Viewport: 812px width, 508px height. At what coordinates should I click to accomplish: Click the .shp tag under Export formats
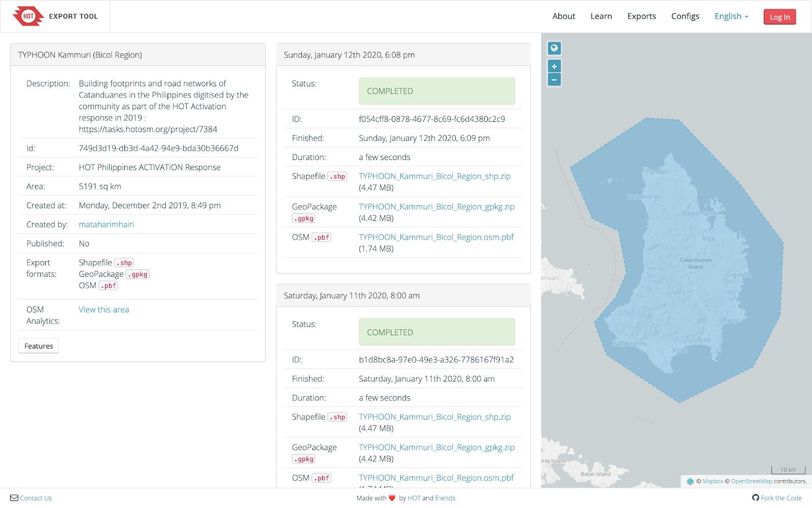coord(124,263)
